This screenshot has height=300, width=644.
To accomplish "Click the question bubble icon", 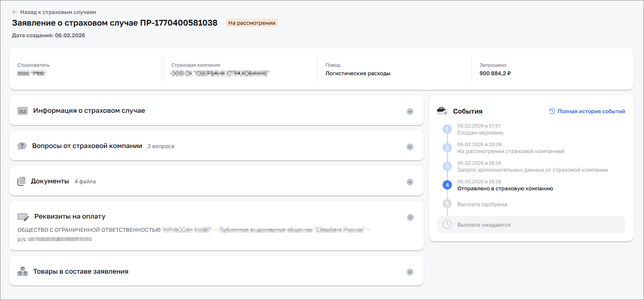I will pyautogui.click(x=22, y=146).
